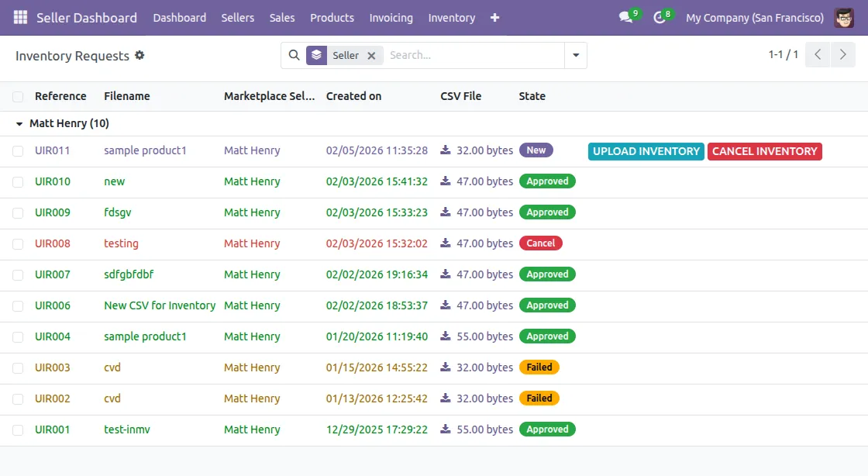Click the plus icon in the top menu
868x476 pixels.
click(x=495, y=17)
